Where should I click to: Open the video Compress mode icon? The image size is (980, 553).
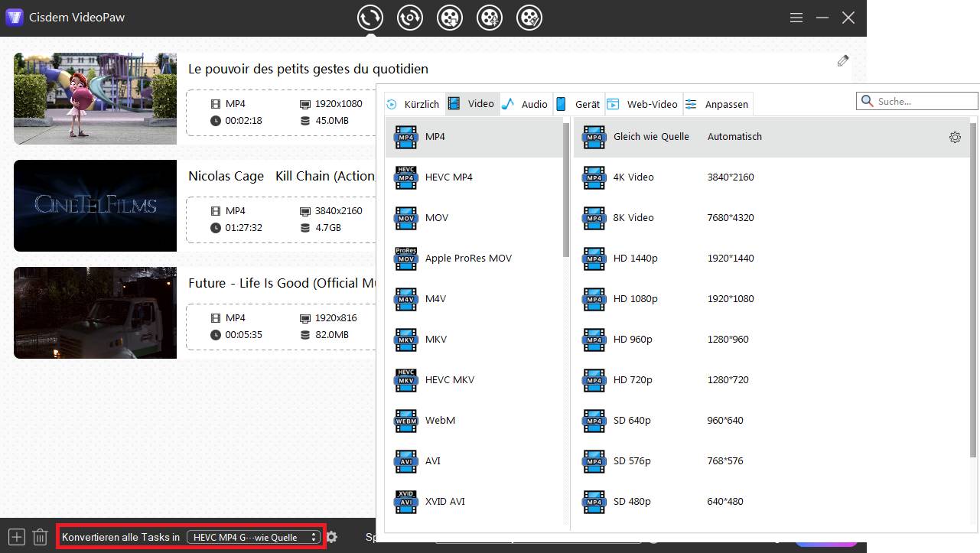(490, 18)
